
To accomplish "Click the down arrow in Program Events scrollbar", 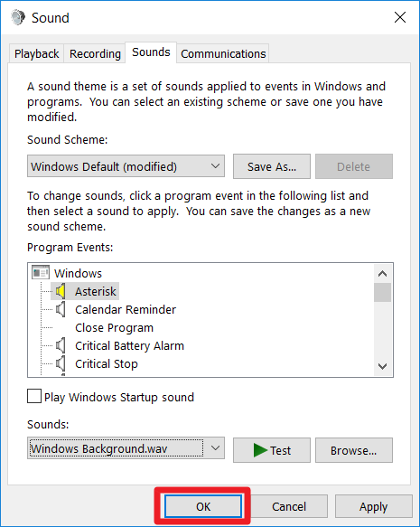I will coord(382,366).
